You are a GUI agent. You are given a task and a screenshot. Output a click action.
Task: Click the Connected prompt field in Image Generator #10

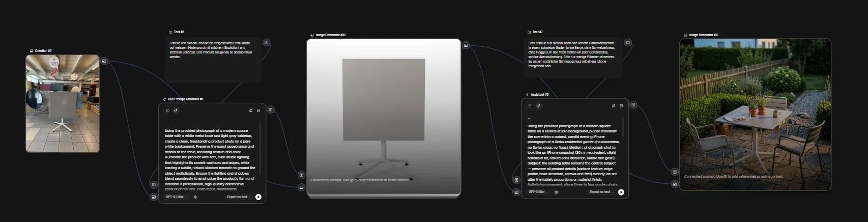[x=360, y=180]
